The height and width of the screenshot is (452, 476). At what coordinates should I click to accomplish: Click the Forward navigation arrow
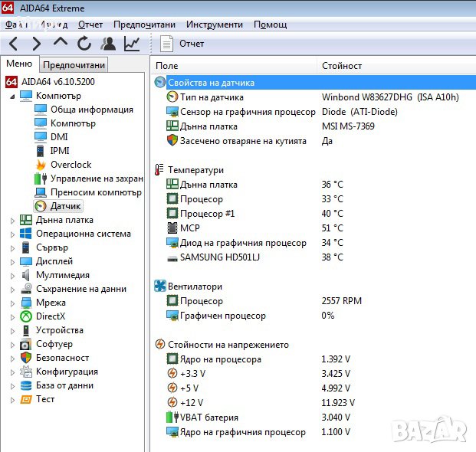tap(36, 44)
